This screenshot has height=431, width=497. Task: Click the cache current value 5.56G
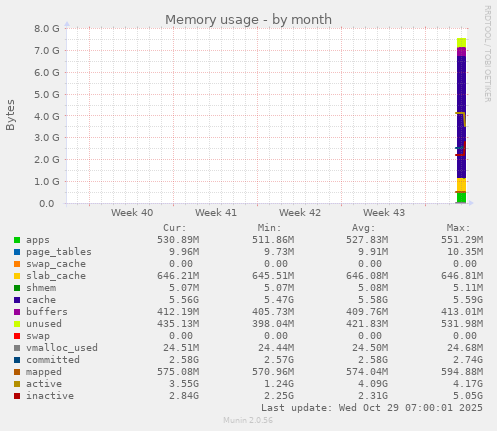click(x=184, y=300)
